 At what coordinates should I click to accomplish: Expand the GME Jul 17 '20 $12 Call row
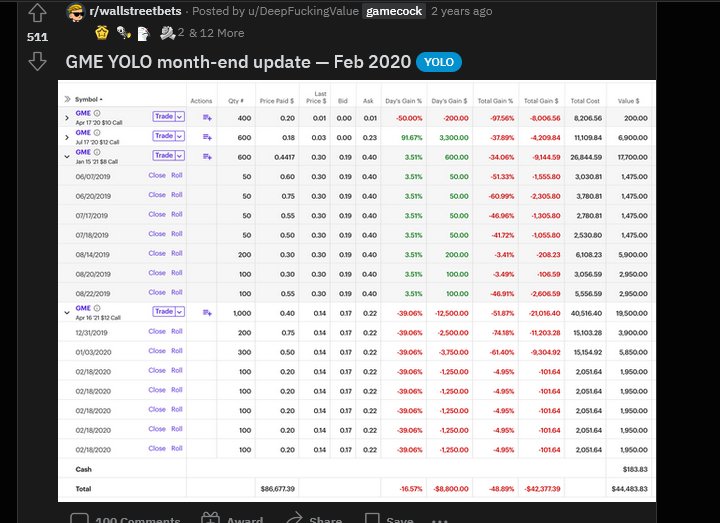[x=67, y=137]
